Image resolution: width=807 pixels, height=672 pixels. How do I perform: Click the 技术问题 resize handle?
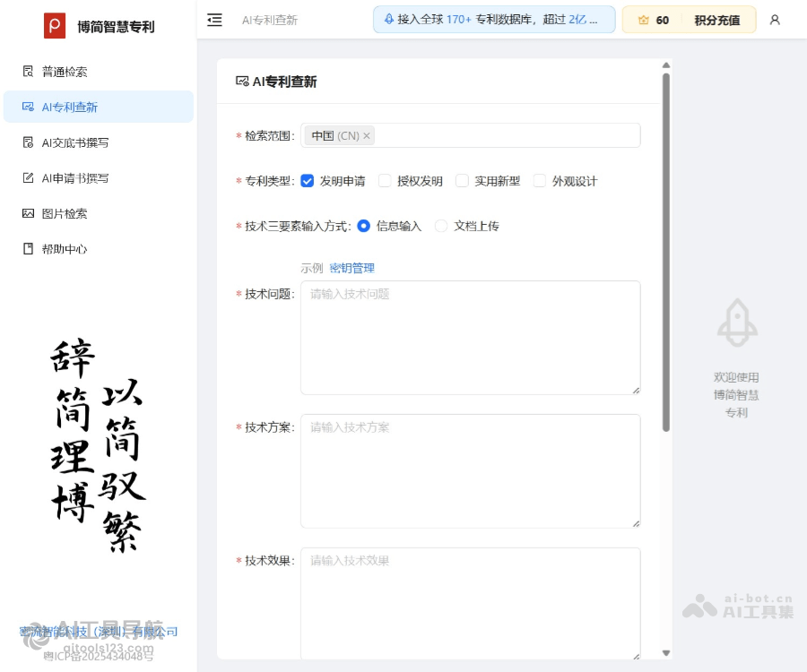coord(636,391)
